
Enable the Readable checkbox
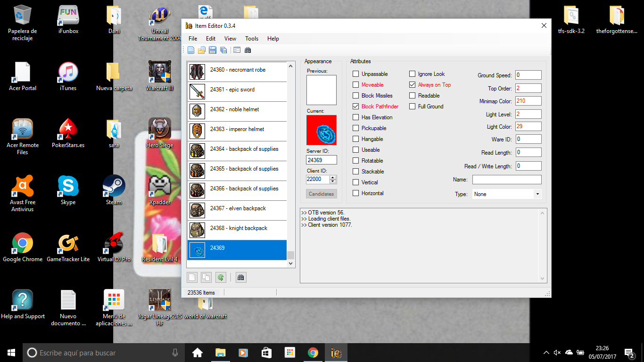coord(413,96)
